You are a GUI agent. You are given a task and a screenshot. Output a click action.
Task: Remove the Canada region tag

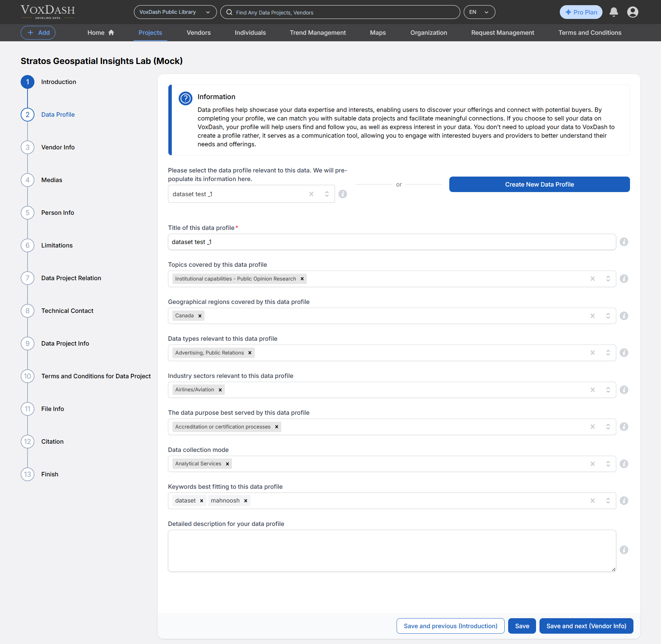(x=200, y=316)
